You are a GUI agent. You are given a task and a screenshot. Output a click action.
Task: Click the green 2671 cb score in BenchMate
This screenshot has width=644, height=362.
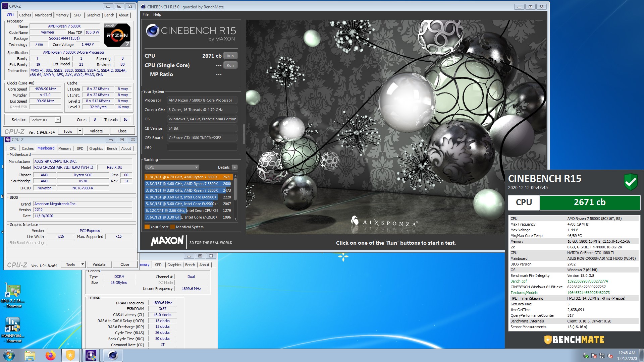pyautogui.click(x=589, y=202)
